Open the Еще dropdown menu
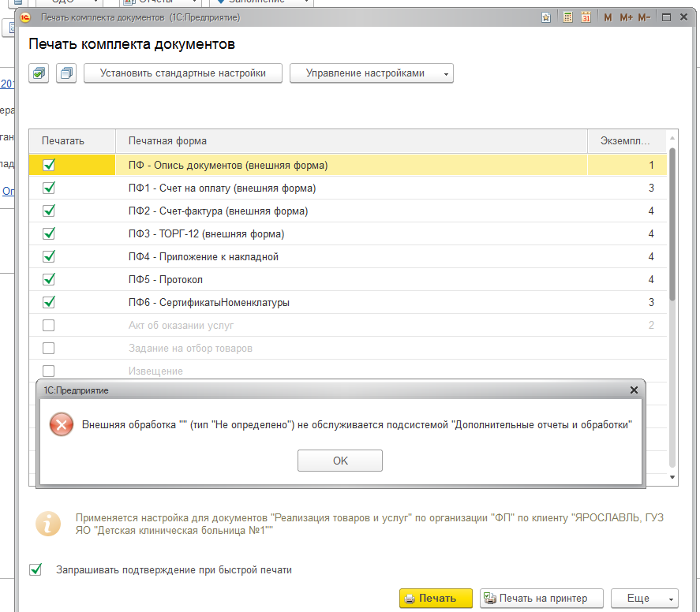 coord(645,599)
